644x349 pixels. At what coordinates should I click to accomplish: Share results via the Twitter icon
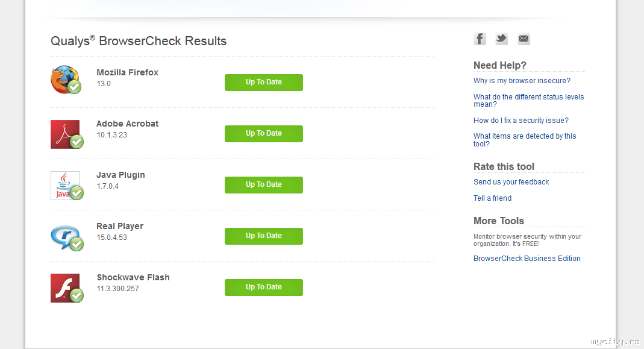point(501,39)
